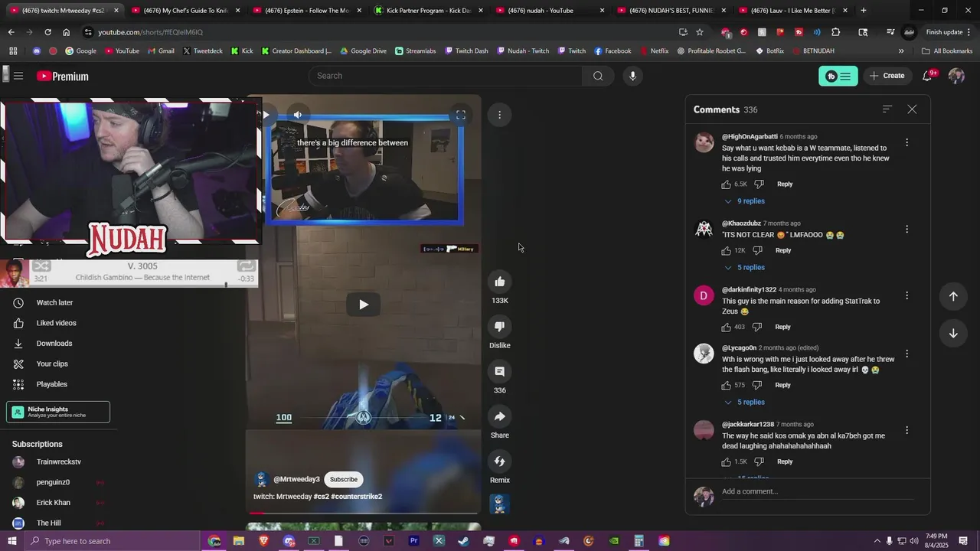This screenshot has height=551, width=980.
Task: Click the short's progress bar
Action: tap(363, 513)
